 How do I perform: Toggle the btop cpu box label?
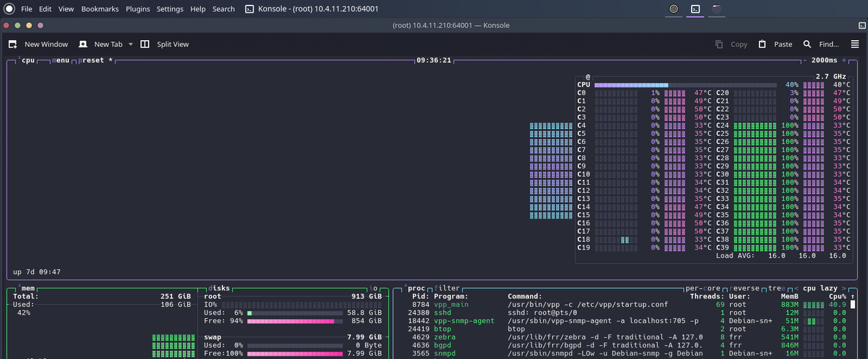click(26, 60)
